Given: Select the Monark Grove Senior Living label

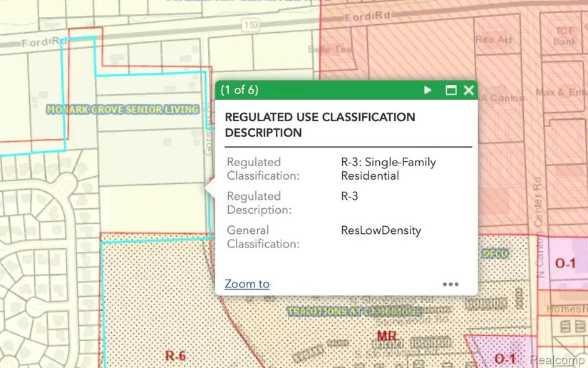Looking at the screenshot, I should (122, 109).
